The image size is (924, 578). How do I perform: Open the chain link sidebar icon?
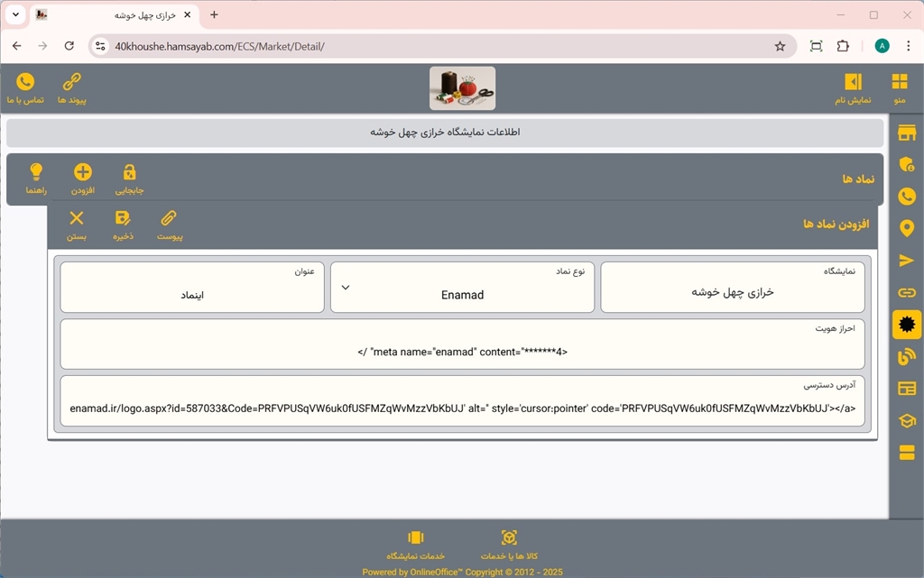pos(907,292)
